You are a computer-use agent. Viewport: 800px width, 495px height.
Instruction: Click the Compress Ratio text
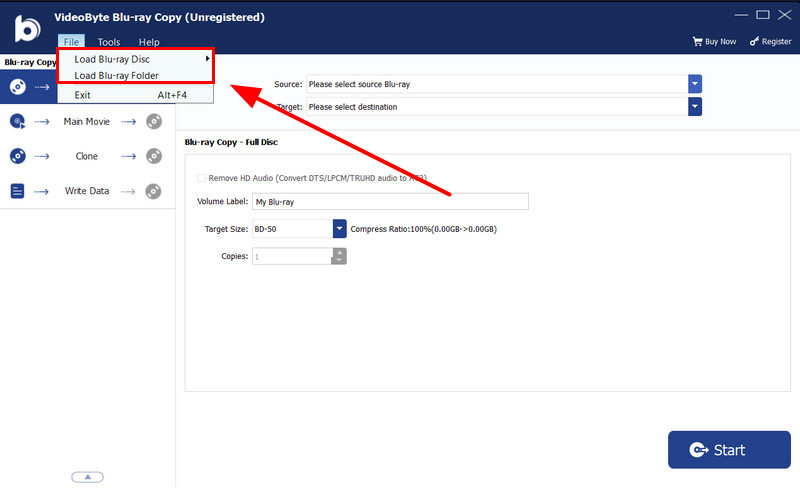423,229
